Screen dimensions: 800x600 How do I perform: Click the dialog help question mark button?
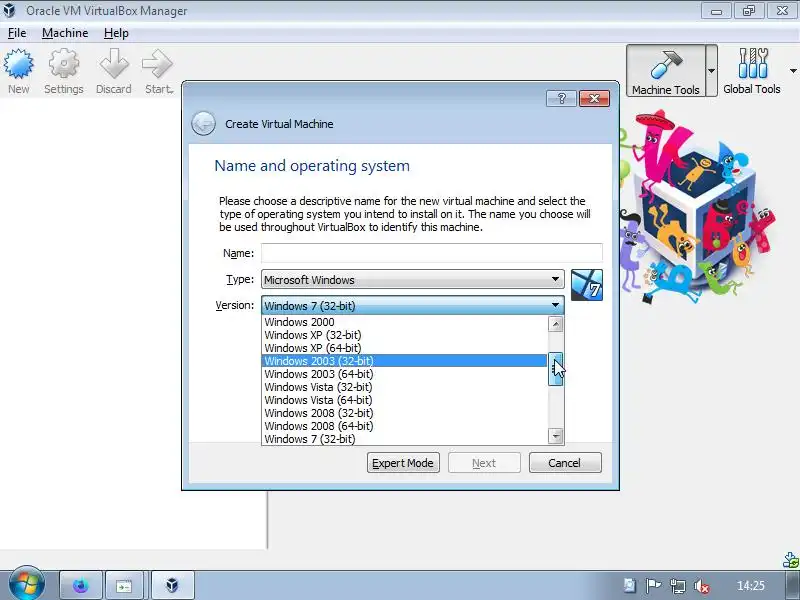(x=561, y=98)
